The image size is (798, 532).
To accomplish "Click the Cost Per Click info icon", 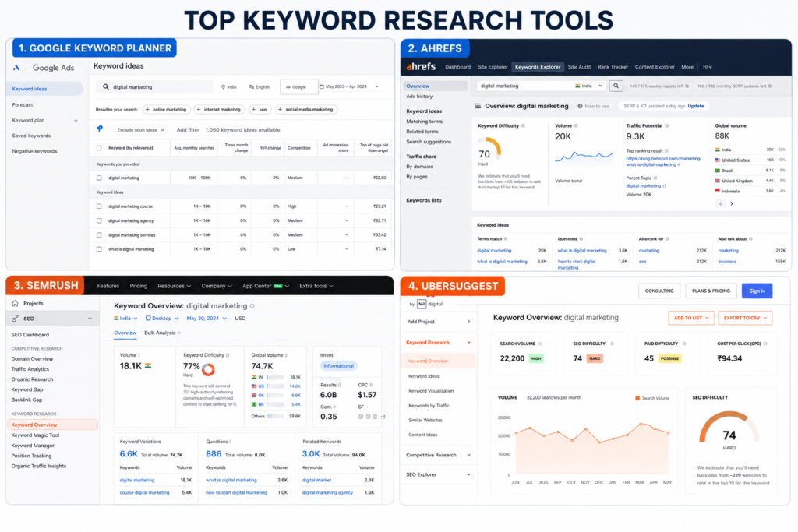I will [x=765, y=344].
